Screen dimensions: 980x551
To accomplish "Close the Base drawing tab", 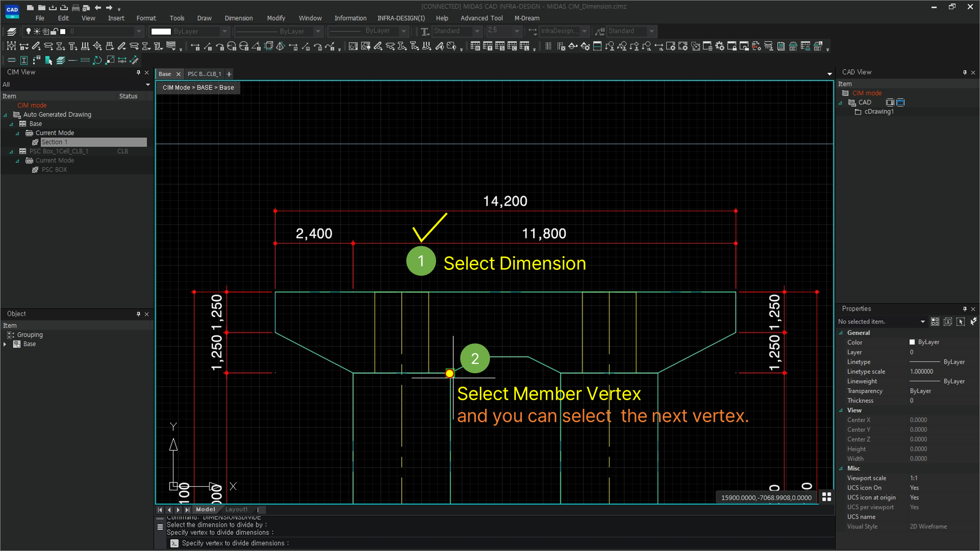I will coord(178,74).
